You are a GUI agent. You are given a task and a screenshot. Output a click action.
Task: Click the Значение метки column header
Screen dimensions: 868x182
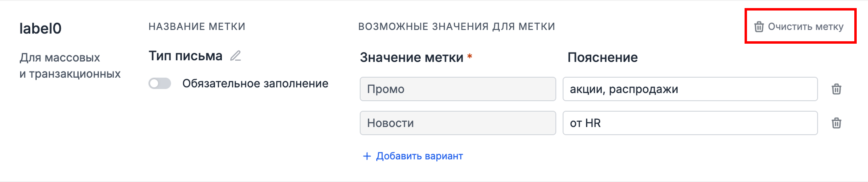point(411,57)
